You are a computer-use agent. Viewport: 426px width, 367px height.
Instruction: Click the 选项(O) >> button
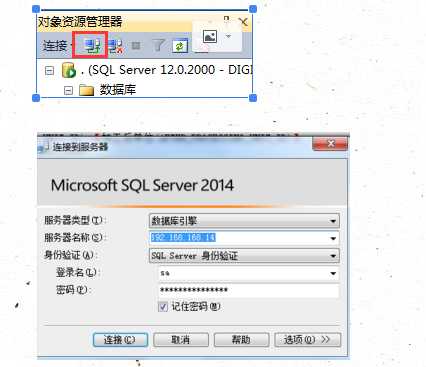click(307, 340)
